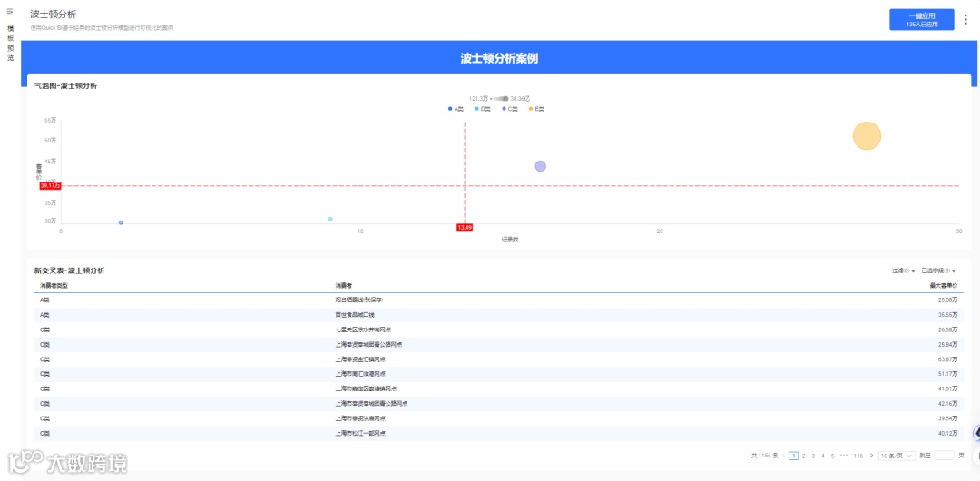Click the 13.49 vertical reference label
This screenshot has width=980, height=481.
(x=465, y=227)
